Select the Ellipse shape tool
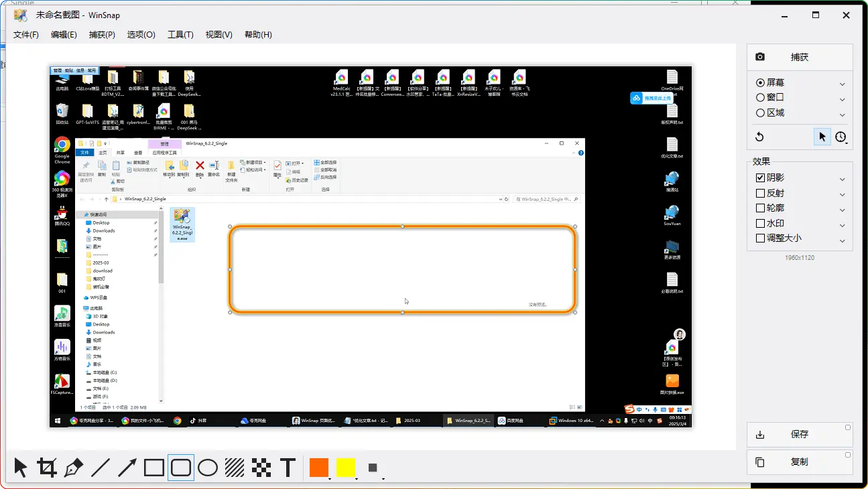The width and height of the screenshot is (868, 489). 208,468
